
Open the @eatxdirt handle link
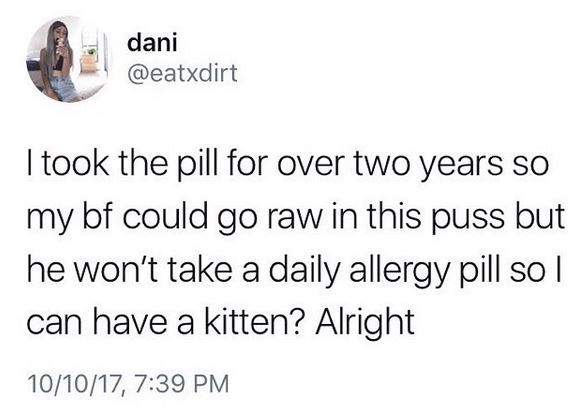(182, 74)
